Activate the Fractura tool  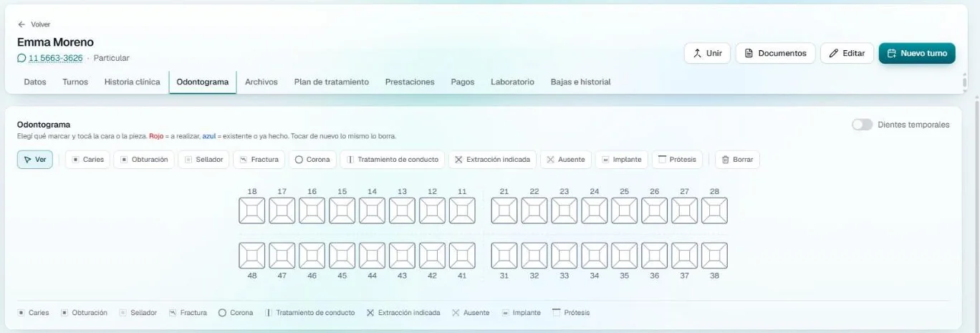coord(259,160)
